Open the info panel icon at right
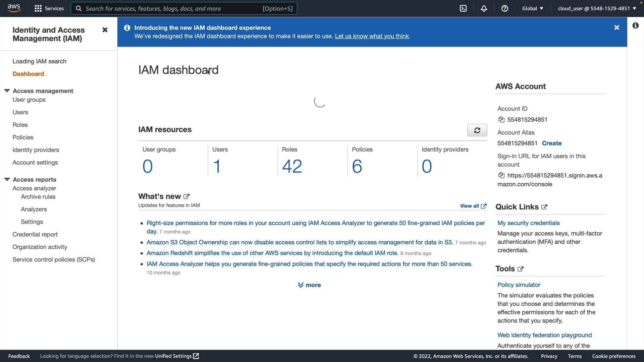This screenshot has width=644, height=362. (x=635, y=25)
